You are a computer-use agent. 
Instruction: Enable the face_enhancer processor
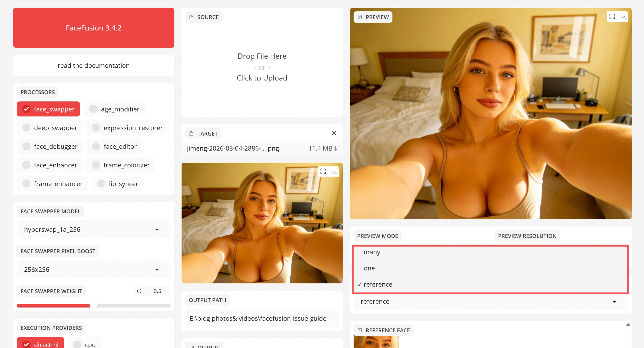pyautogui.click(x=50, y=165)
